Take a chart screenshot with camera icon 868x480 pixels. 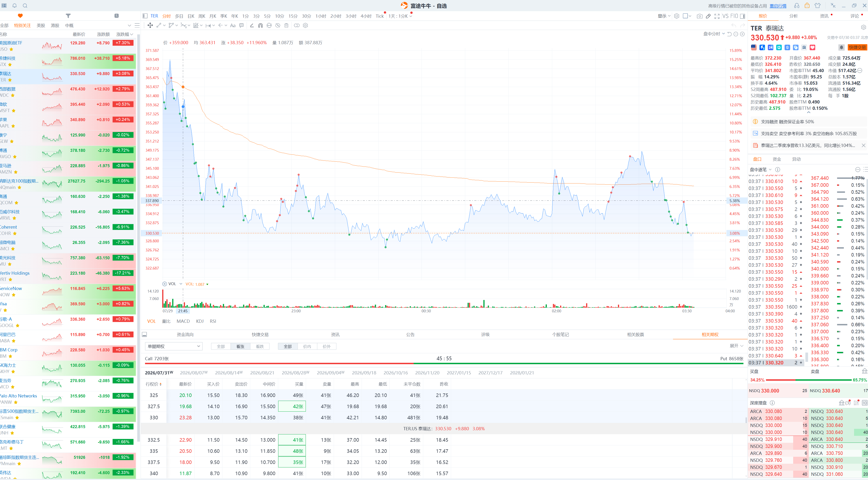point(700,16)
